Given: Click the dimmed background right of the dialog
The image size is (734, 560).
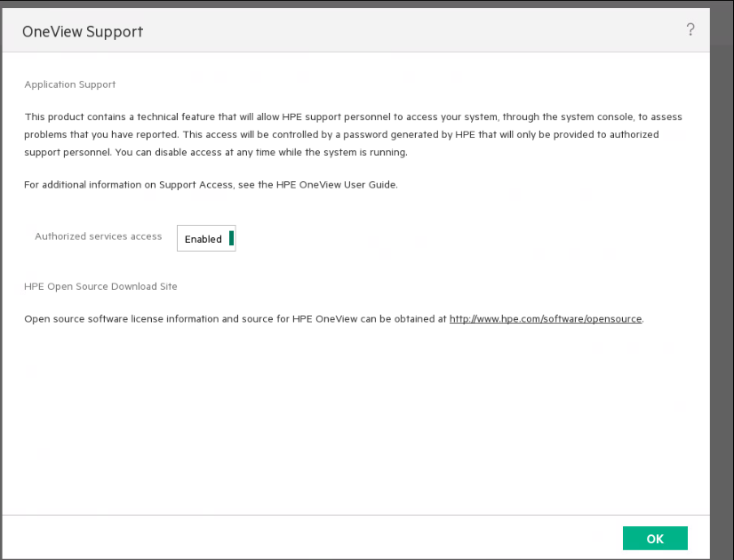Looking at the screenshot, I should (722, 267).
